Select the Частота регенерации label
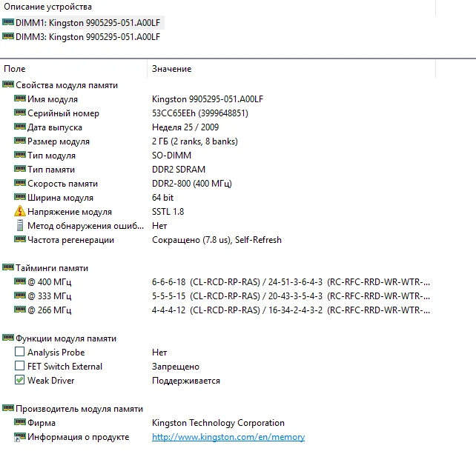The image size is (476, 454). click(70, 240)
